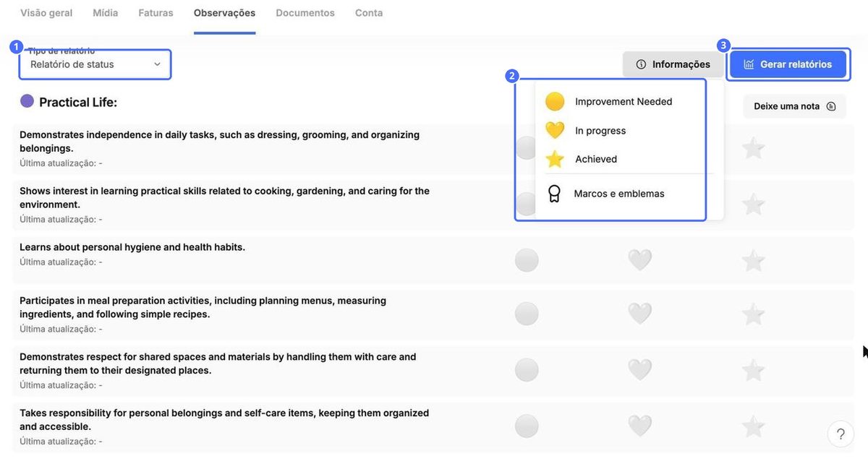Click the Deixe uma nota button

(794, 106)
